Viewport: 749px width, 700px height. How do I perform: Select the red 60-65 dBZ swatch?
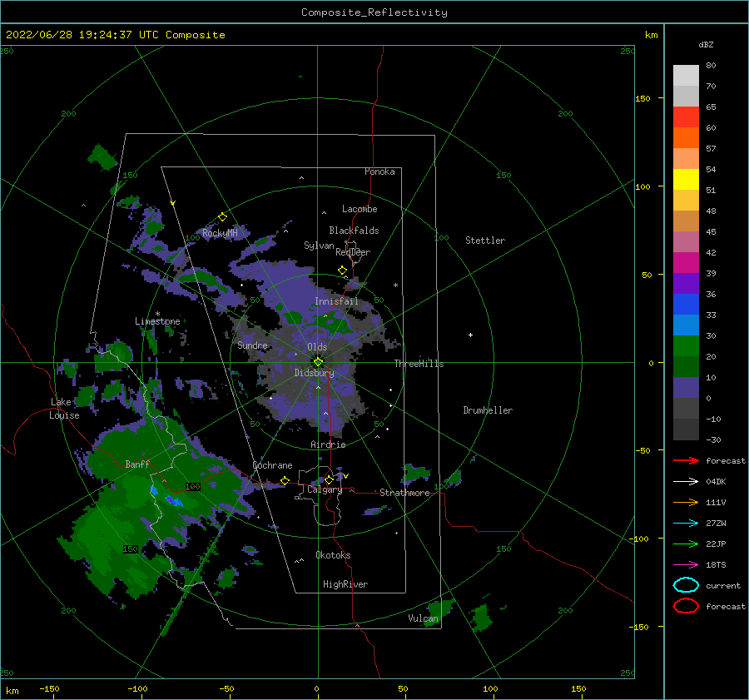[686, 117]
